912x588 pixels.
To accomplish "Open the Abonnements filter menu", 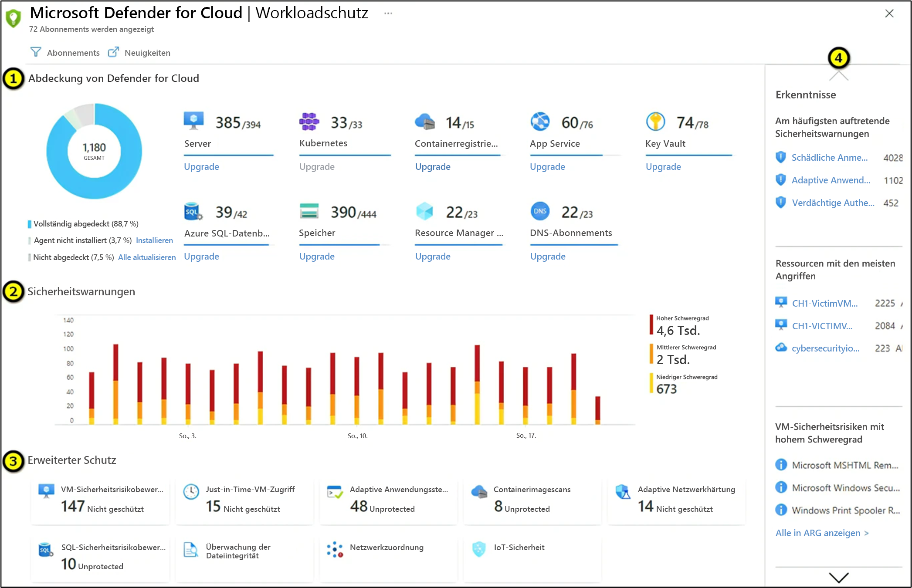I will (65, 53).
